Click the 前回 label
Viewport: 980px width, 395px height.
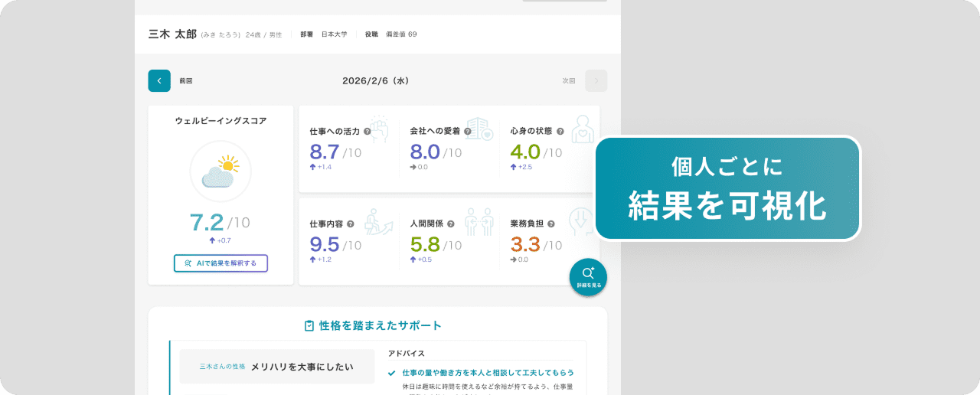pos(186,80)
